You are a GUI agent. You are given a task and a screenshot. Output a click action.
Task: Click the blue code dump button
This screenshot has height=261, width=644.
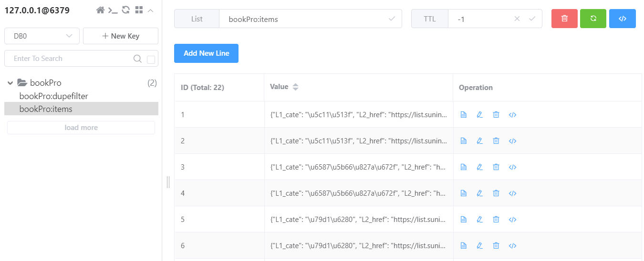pyautogui.click(x=622, y=19)
